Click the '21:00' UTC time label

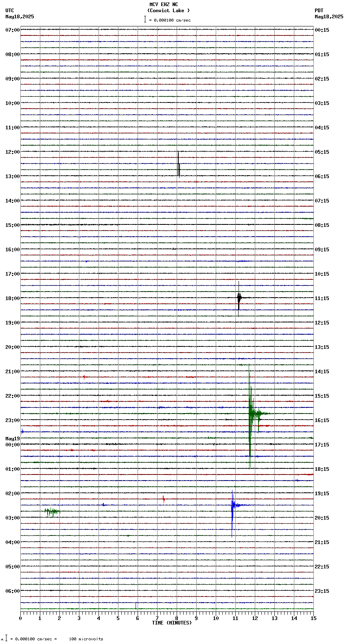(13, 372)
